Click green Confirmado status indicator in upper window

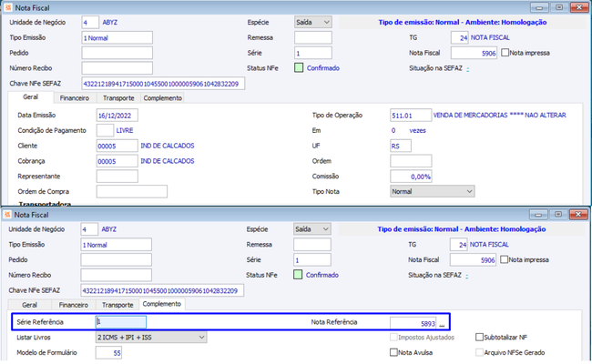[299, 68]
